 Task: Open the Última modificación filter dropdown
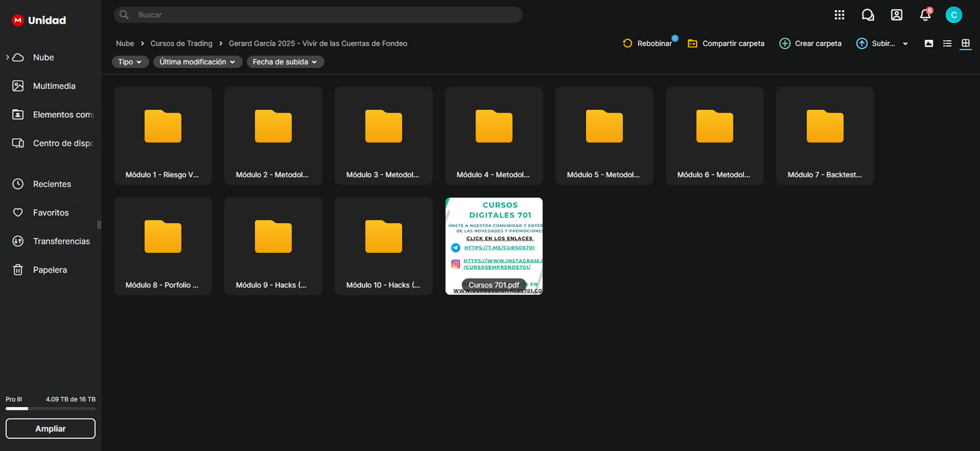(197, 62)
